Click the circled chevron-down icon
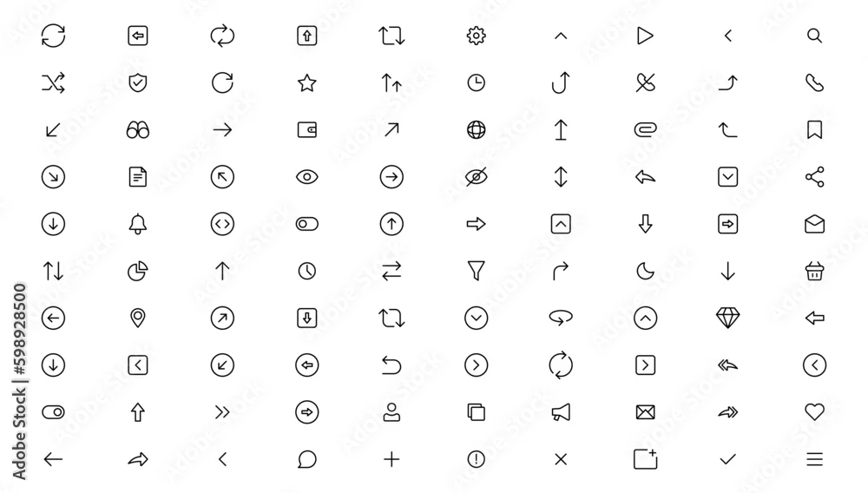The image size is (868, 493). [476, 319]
